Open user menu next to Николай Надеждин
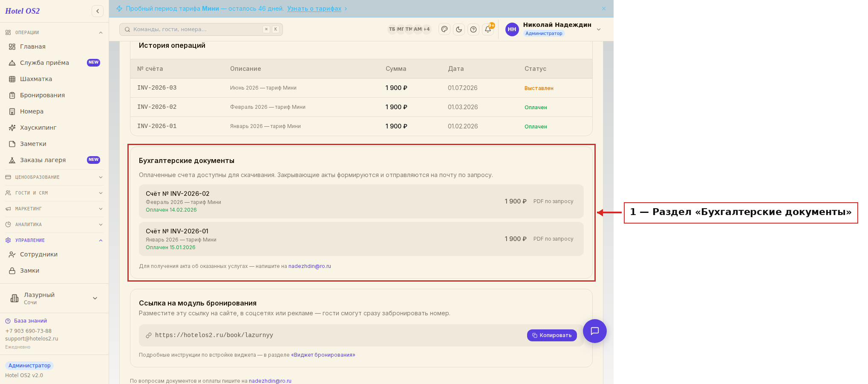868x384 pixels. [599, 29]
